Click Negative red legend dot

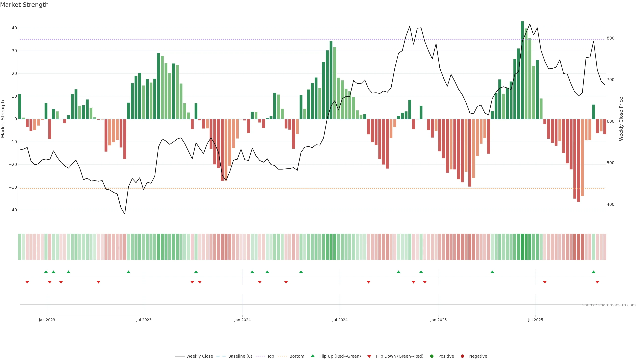click(x=462, y=356)
